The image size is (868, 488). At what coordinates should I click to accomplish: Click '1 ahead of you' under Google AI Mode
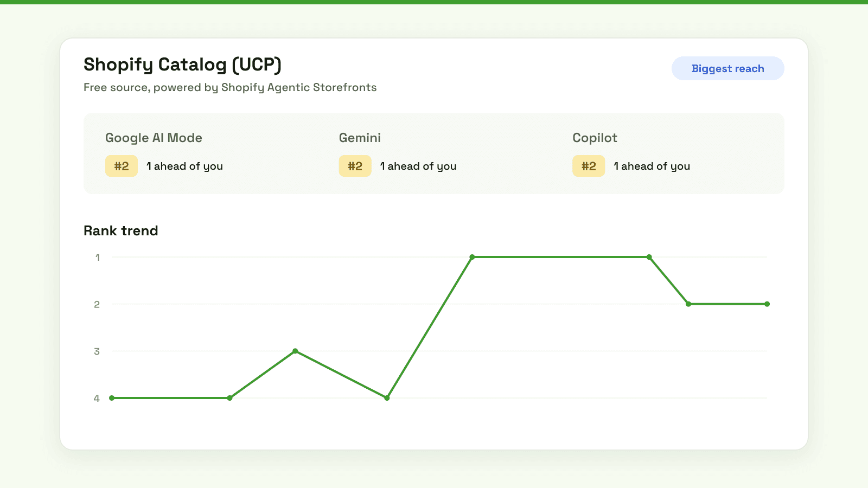tap(184, 166)
